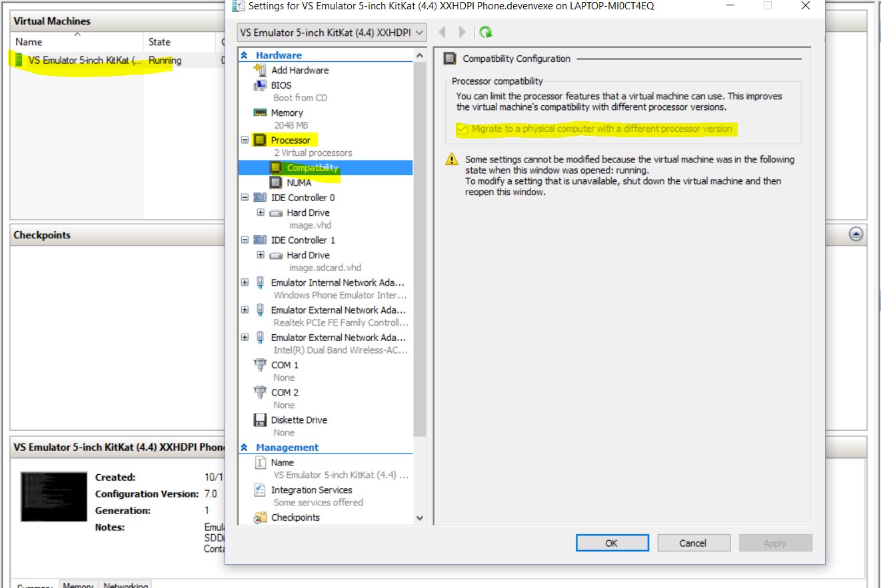Click the forward navigation arrow
The width and height of the screenshot is (881, 588).
(462, 32)
